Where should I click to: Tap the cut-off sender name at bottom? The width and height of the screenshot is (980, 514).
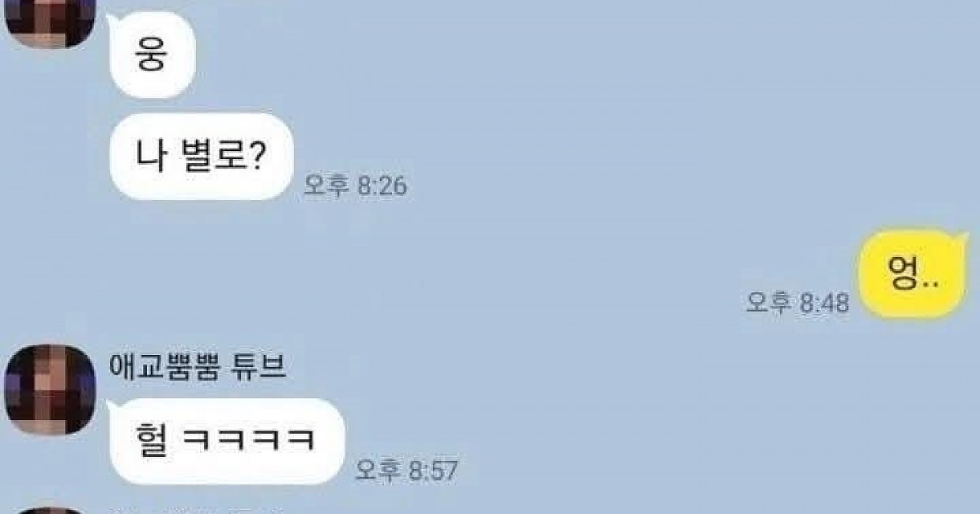197,511
